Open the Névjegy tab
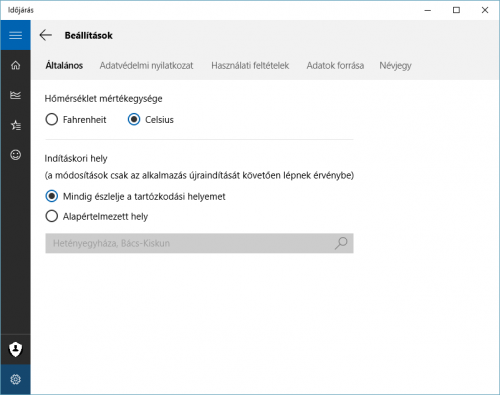 point(395,65)
